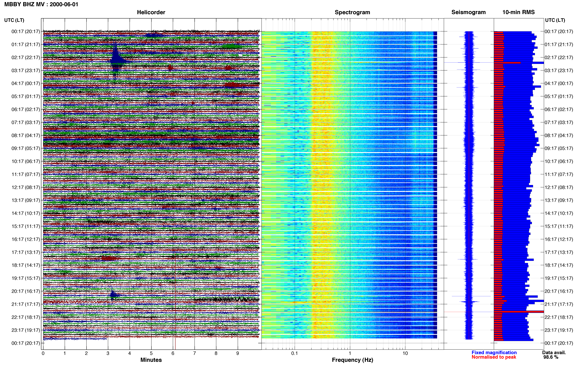Select the 10-min RMS panel title
The width and height of the screenshot is (588, 368).
tap(518, 12)
